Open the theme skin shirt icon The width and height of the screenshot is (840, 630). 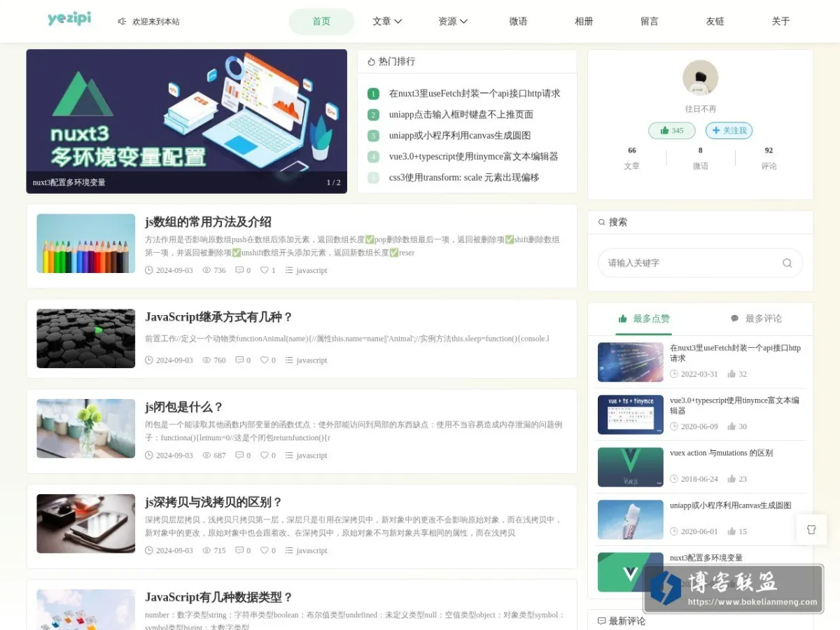(x=811, y=529)
